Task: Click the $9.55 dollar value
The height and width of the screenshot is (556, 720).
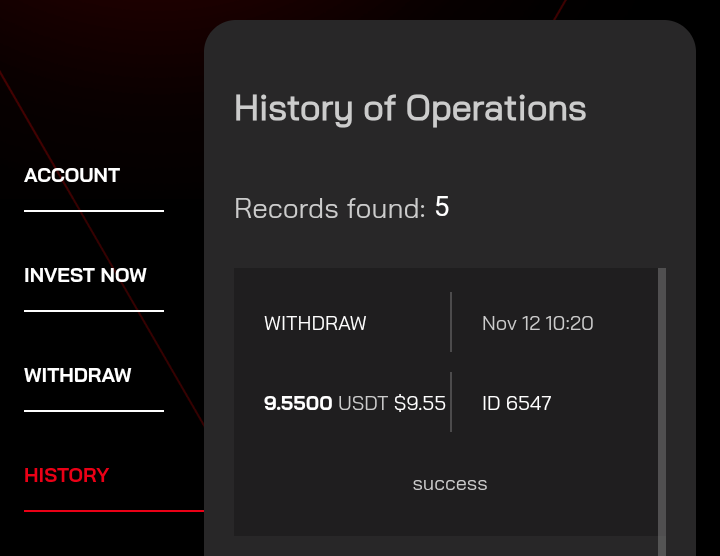Action: [x=420, y=403]
